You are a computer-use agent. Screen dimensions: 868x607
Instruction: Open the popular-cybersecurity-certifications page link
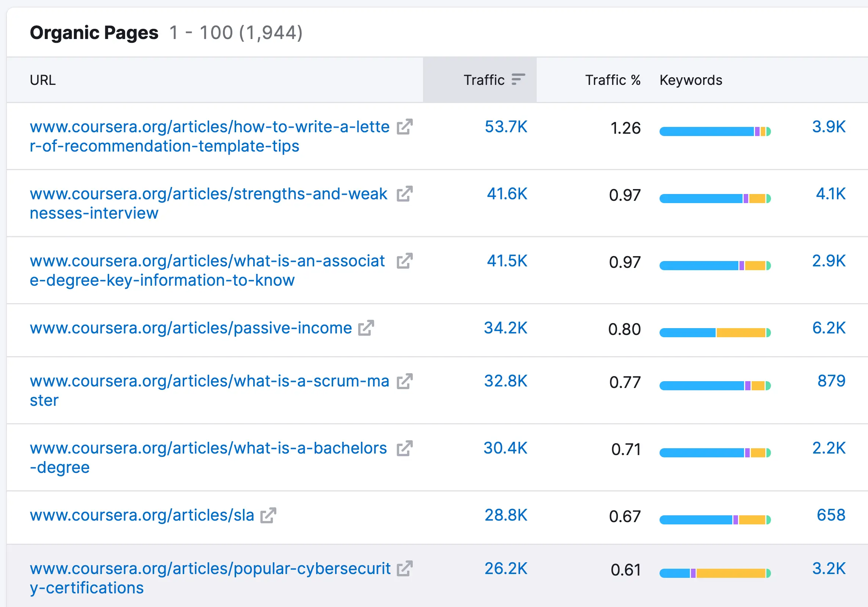[210, 578]
